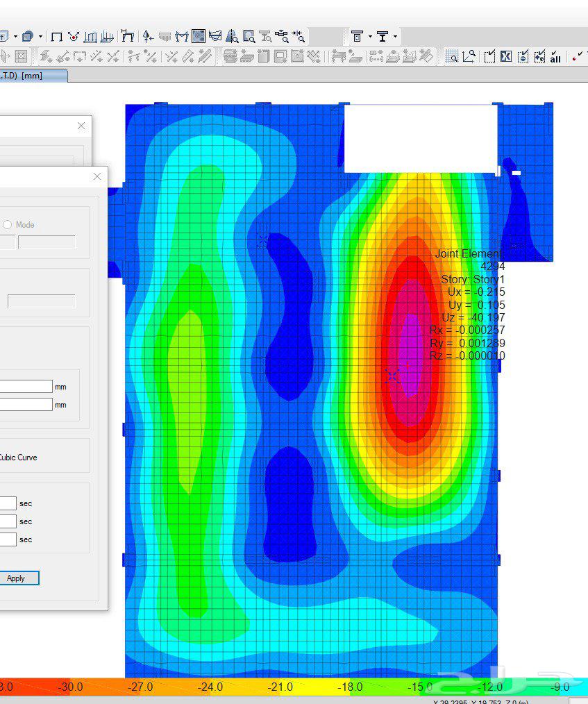Open the first toolbar dropdown arrow
Screen dimensions: 588x704
15,36
